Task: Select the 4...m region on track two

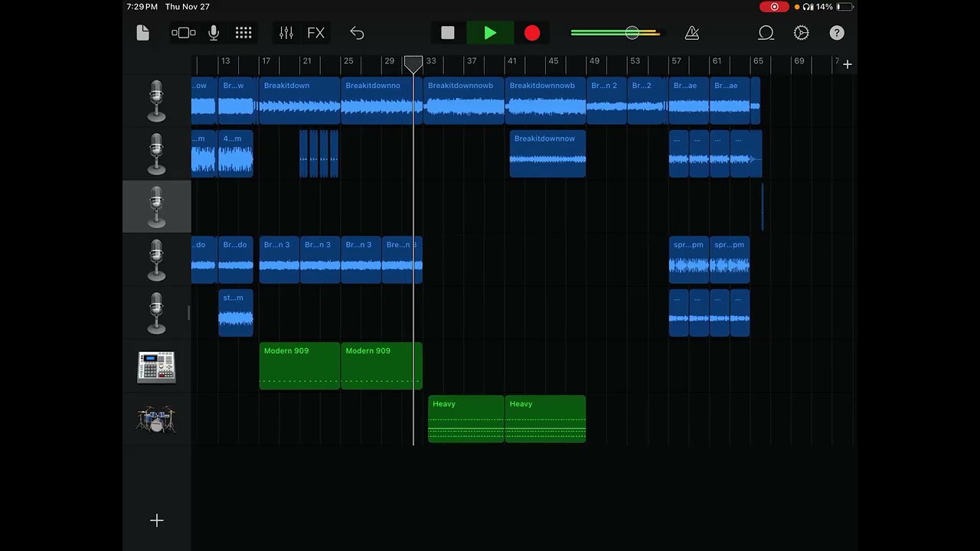Action: pos(236,154)
